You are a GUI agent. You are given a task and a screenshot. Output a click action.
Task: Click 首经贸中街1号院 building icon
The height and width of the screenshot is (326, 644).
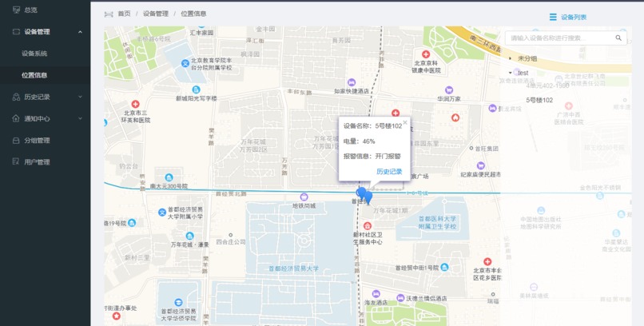pyautogui.click(x=444, y=268)
